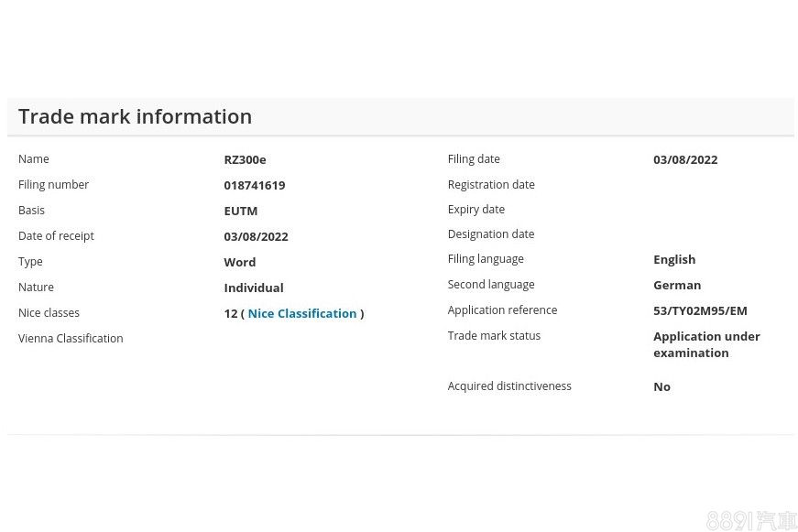Screen dimensions: 798x532
Task: Click the type value Word
Action: [239, 262]
